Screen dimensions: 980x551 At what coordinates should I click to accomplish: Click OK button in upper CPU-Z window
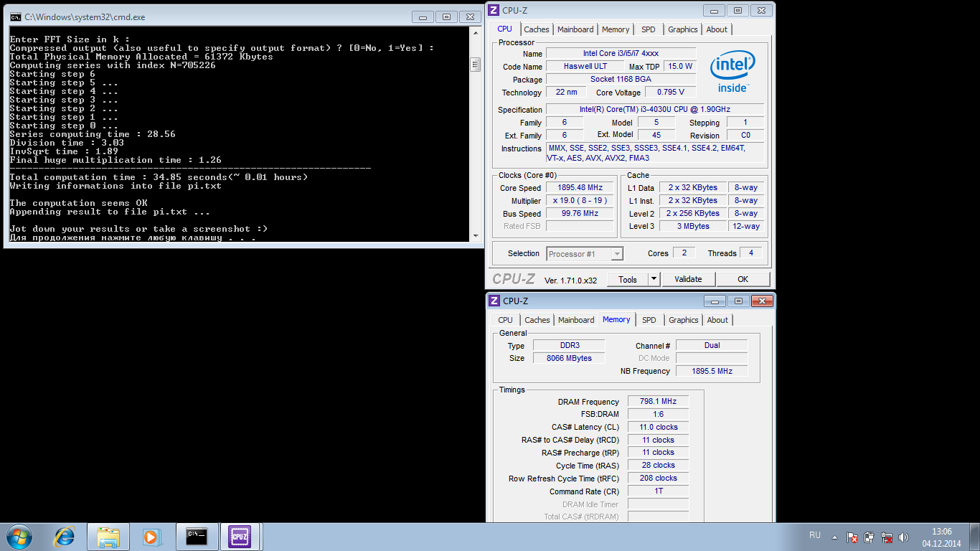tap(743, 279)
